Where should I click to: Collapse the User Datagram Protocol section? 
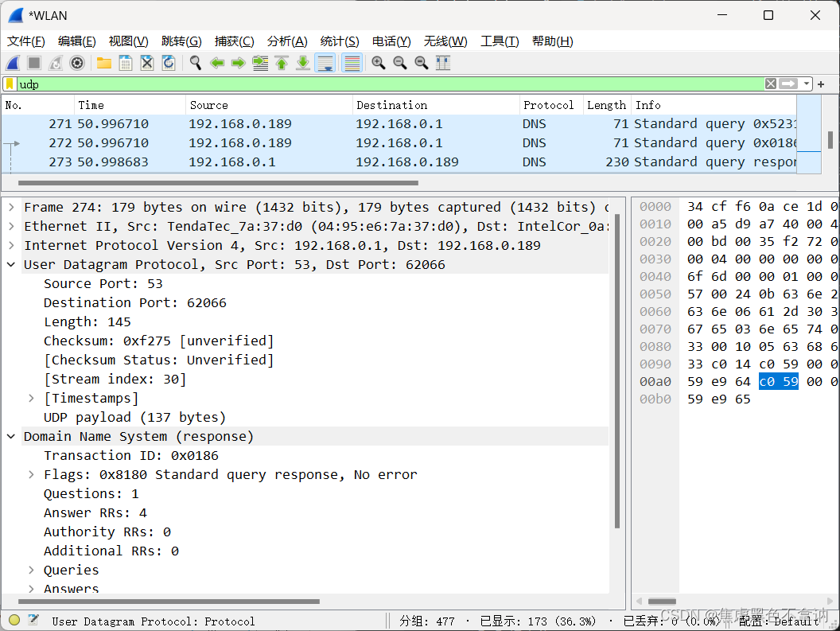(10, 264)
